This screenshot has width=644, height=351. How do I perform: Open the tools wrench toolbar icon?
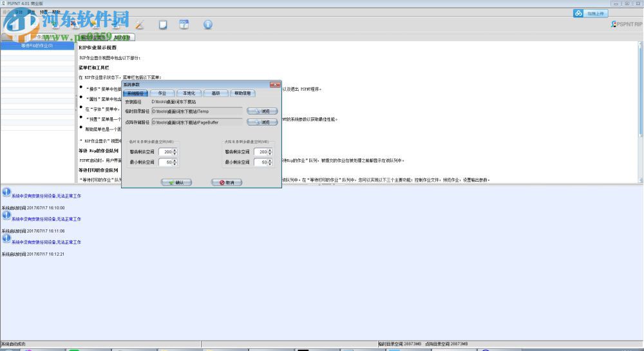tap(140, 25)
